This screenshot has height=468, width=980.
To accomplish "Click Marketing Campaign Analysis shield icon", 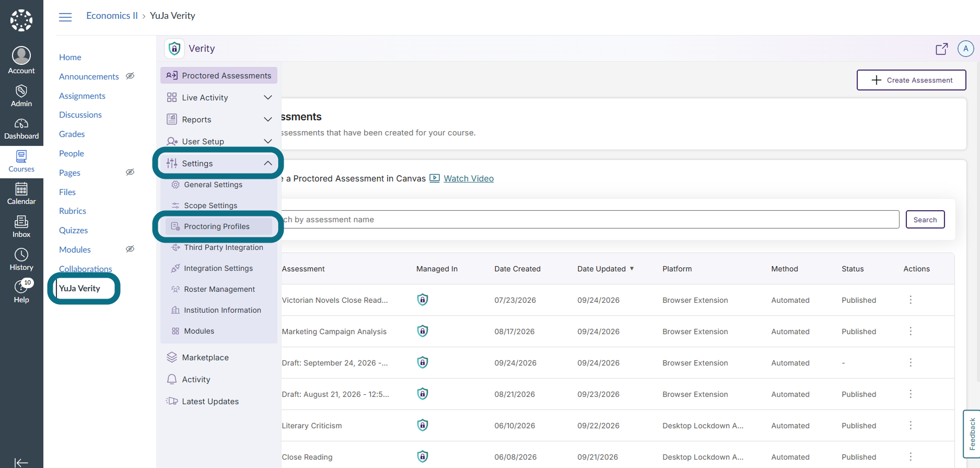I will 423,331.
